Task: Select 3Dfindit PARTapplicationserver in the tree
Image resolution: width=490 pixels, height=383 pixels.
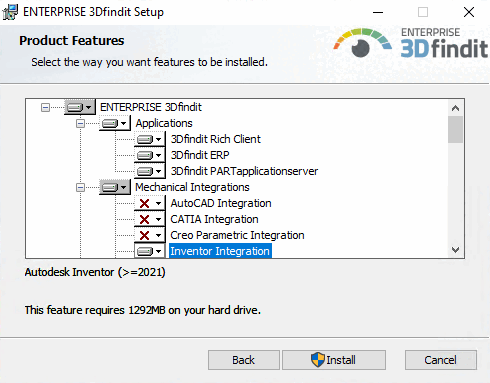Action: coord(244,171)
